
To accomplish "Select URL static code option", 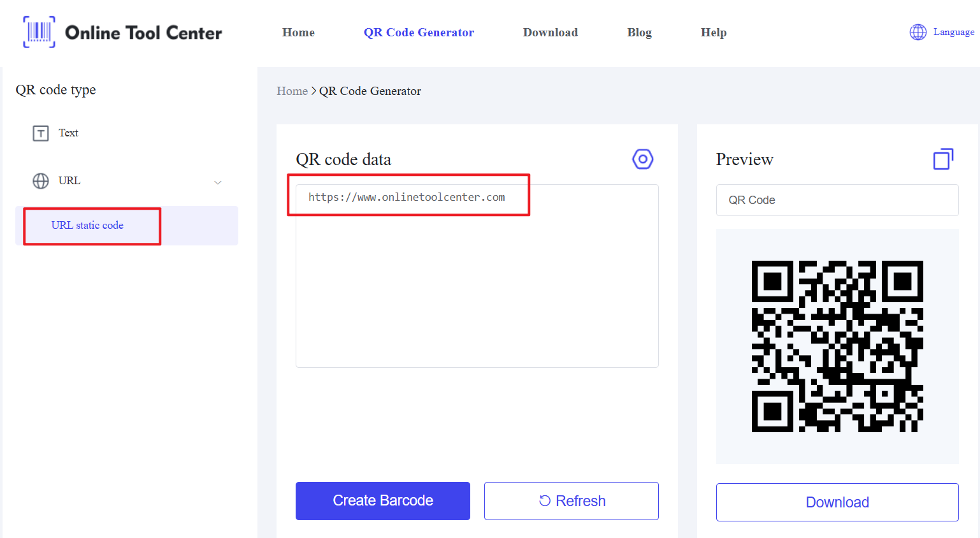I will [x=87, y=226].
